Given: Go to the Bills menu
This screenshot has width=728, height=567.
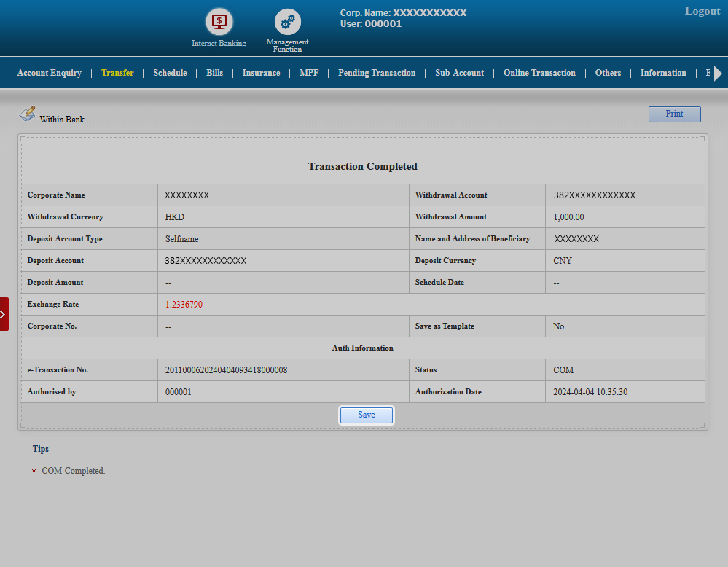Looking at the screenshot, I should (214, 73).
